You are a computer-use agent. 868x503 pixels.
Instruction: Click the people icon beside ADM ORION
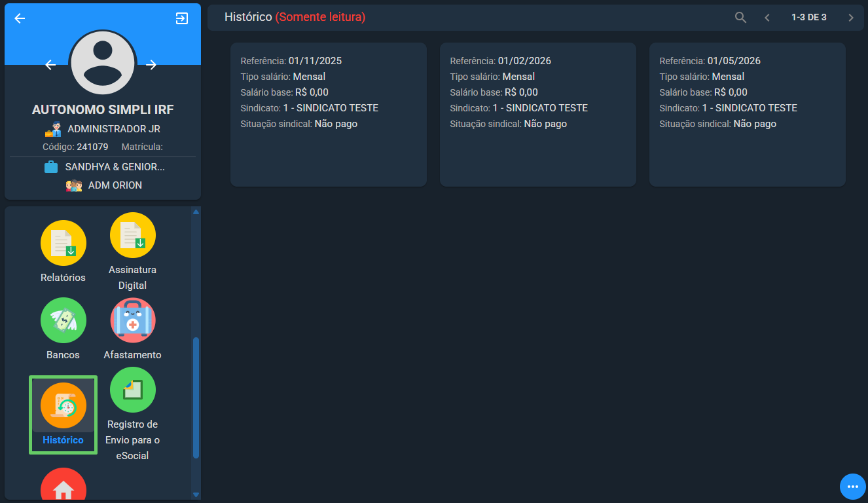coord(74,185)
